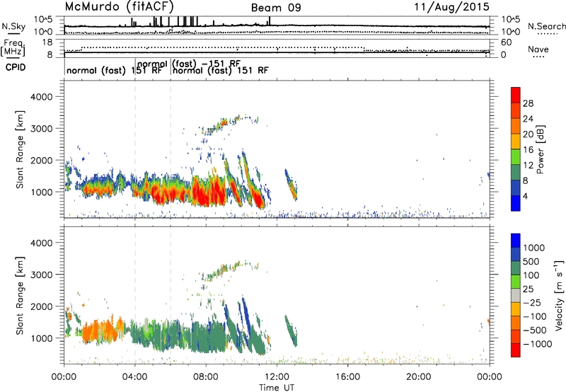Click the orange negative-velocity patch near 02:00

coord(99,331)
